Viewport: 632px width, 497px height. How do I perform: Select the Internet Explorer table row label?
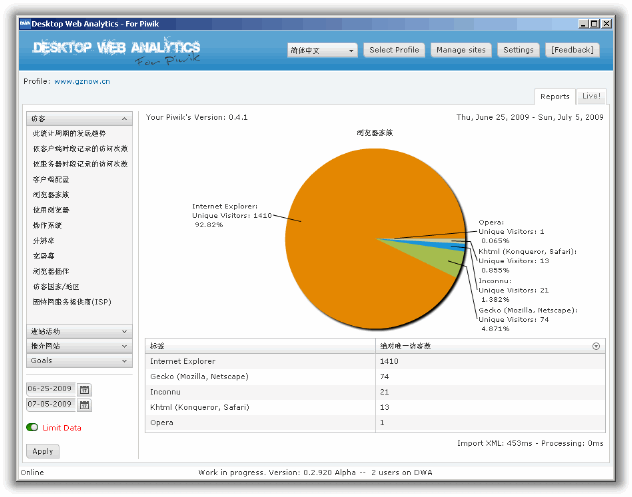[x=183, y=361]
